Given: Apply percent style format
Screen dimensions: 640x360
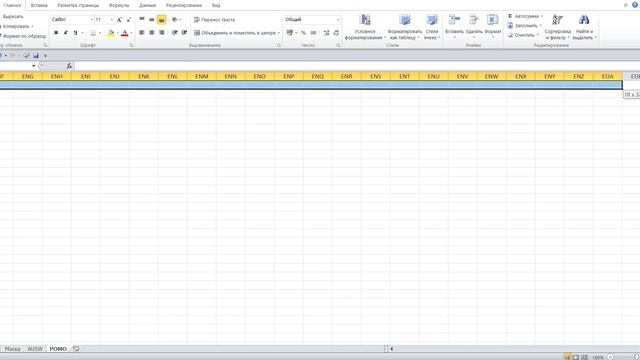Looking at the screenshot, I should [x=303, y=33].
